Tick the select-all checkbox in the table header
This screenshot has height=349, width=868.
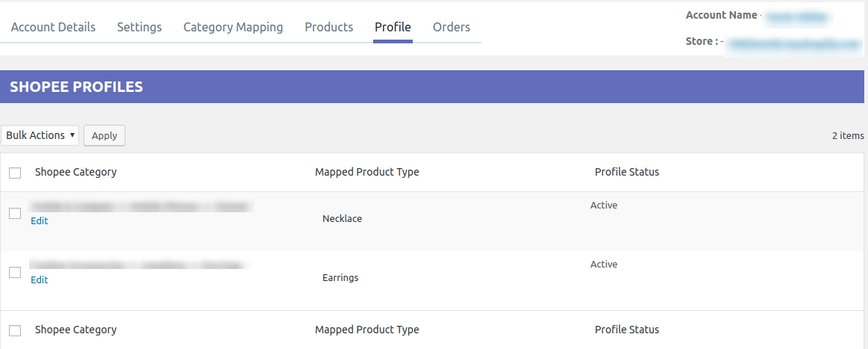(x=15, y=173)
